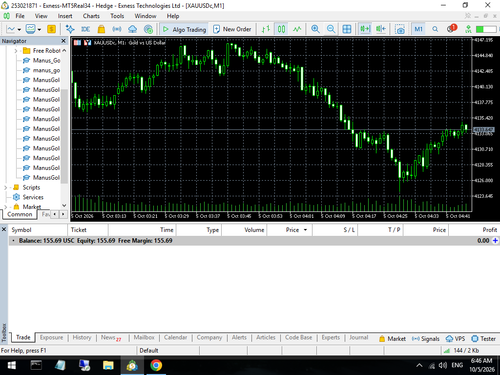This screenshot has width=500, height=375.
Task: Click the 144 / 2 Kb status
Action: (x=466, y=350)
